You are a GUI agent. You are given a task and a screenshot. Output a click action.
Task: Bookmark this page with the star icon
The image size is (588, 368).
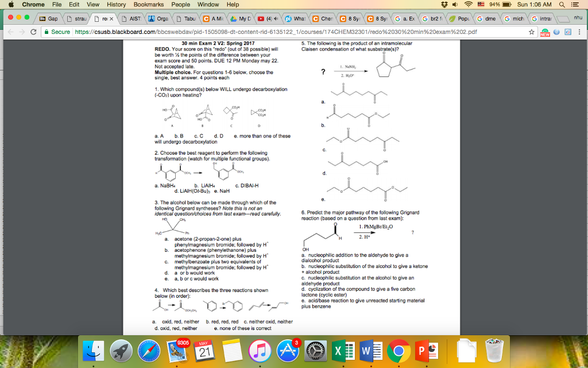tap(532, 32)
